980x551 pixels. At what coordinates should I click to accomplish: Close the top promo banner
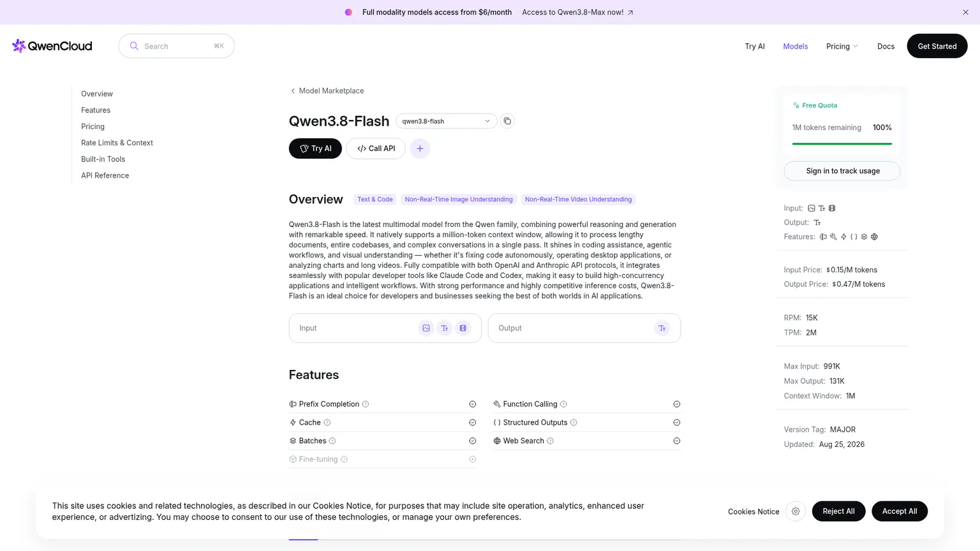pos(965,12)
